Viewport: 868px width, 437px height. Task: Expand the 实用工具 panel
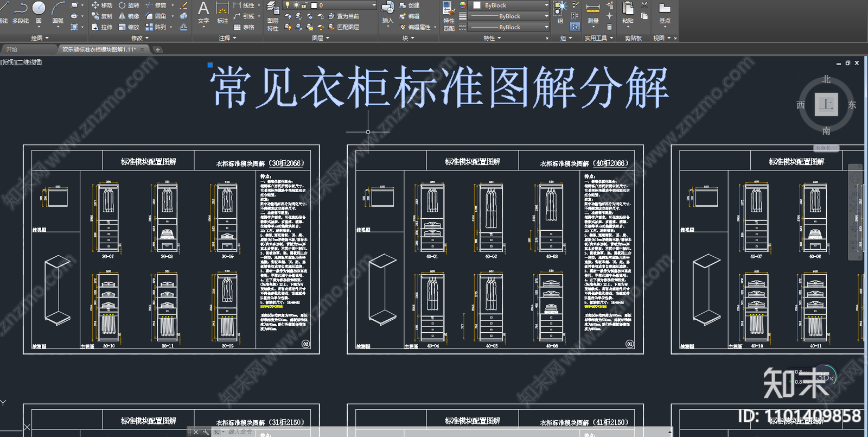[x=599, y=38]
